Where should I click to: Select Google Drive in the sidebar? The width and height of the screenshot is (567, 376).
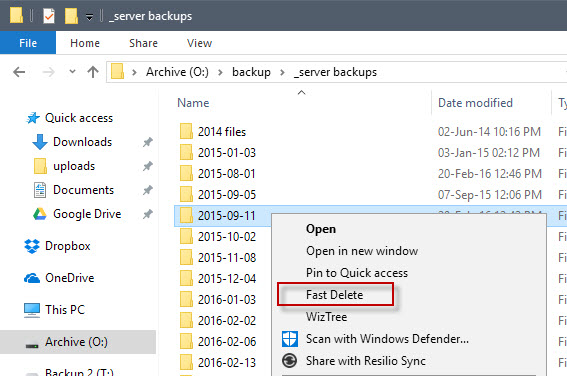(87, 214)
